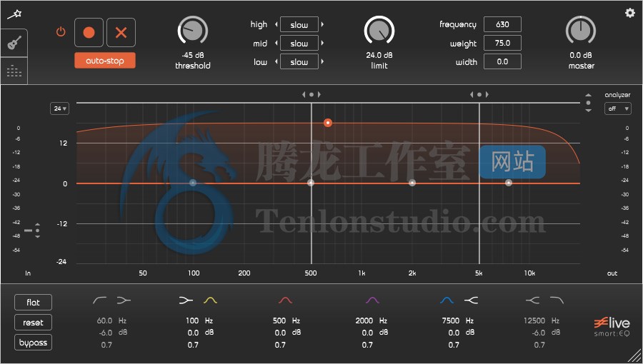
Task: Click the window resize grip corner
Action: 633,355
